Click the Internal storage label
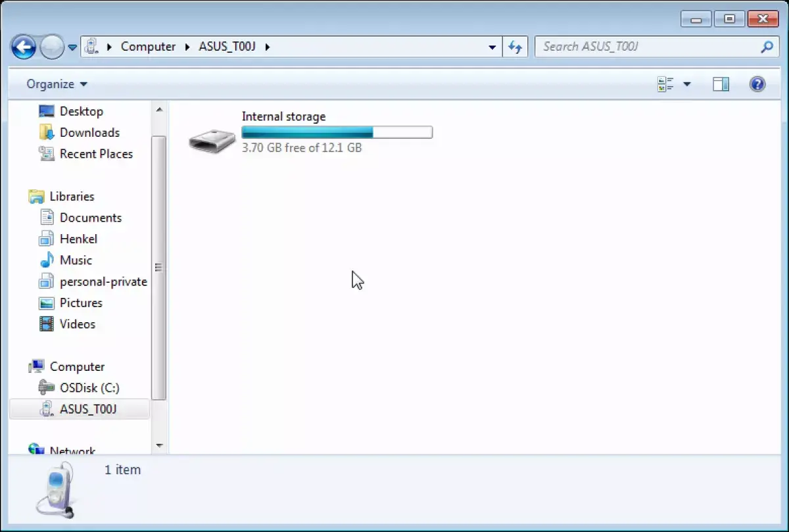This screenshot has width=789, height=532. point(283,116)
